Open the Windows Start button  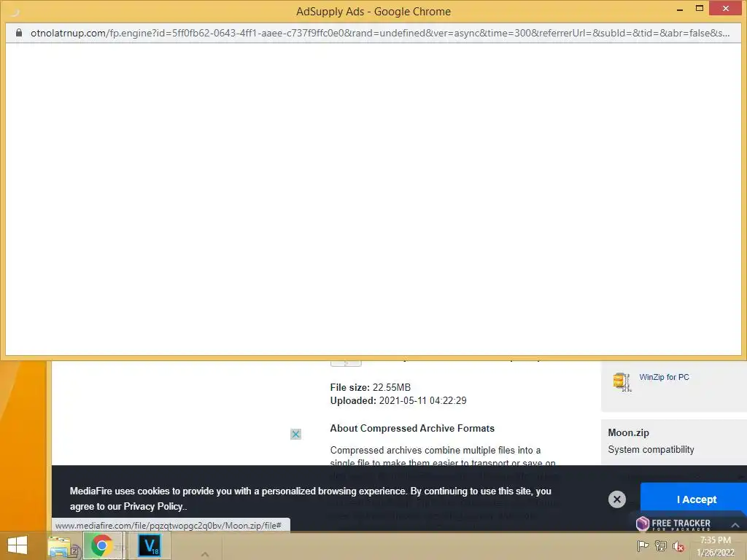[18, 545]
